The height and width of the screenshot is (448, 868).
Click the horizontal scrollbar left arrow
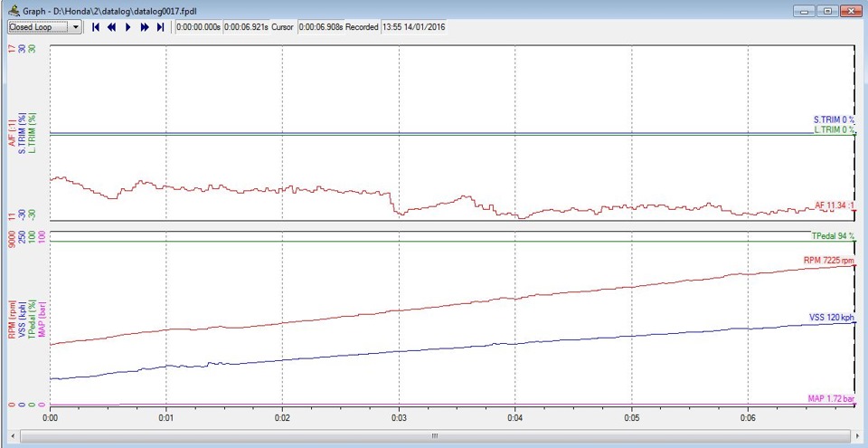[x=12, y=436]
